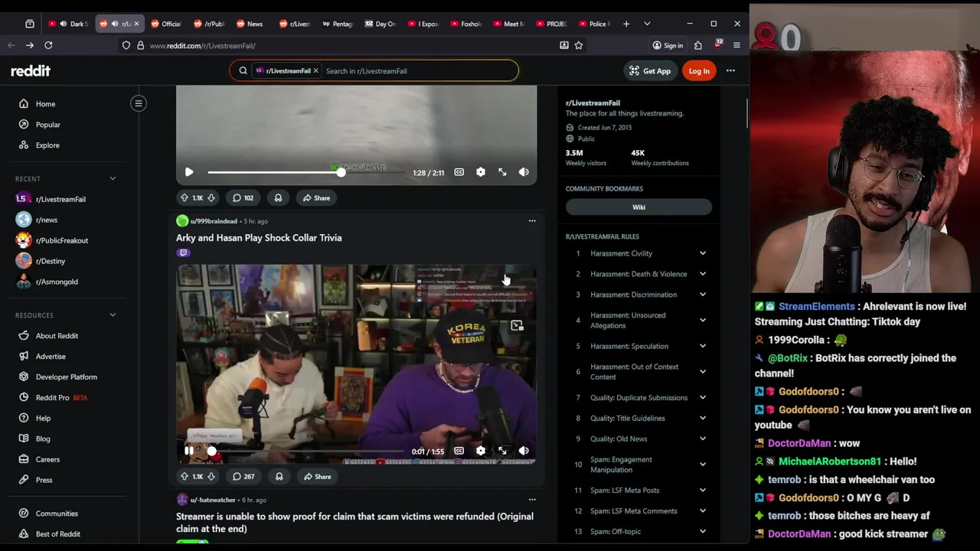Open the Arky and Hasan Play Shock Collar Trivia title
The height and width of the screenshot is (551, 980).
click(259, 238)
